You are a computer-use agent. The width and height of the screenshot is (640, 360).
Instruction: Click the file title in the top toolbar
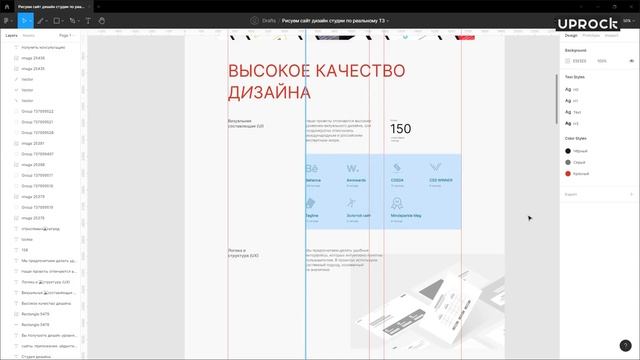click(333, 20)
